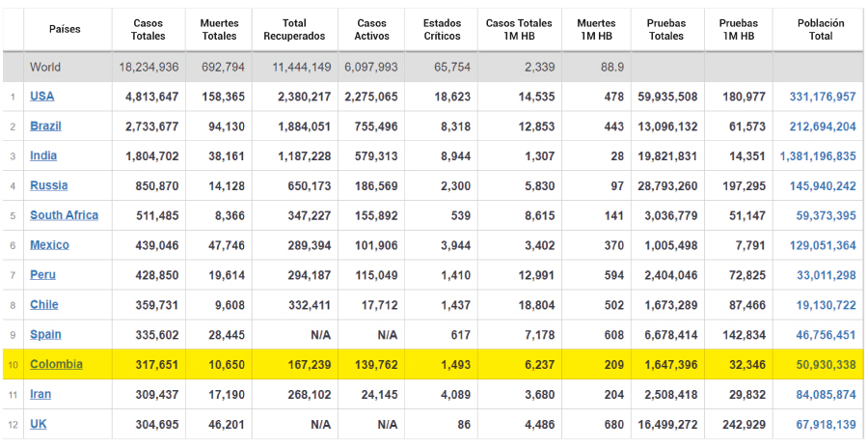Select Colombia total tests 1,647,396
The image size is (868, 448).
pos(671,365)
